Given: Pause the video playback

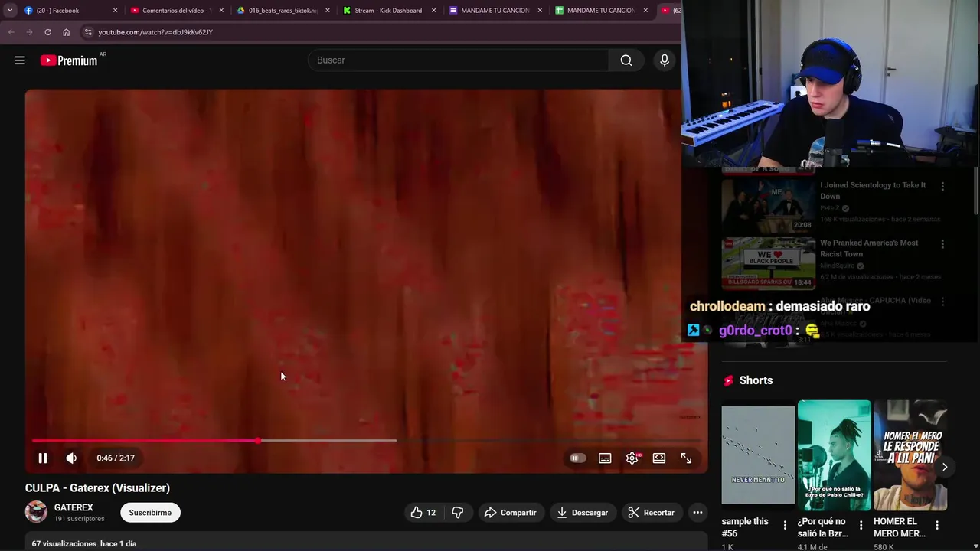Looking at the screenshot, I should pyautogui.click(x=43, y=458).
